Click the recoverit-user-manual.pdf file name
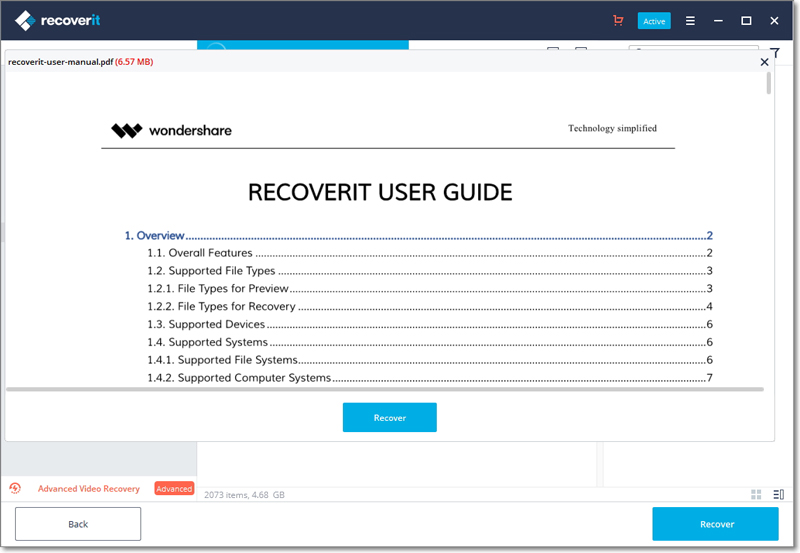The width and height of the screenshot is (800, 553). [60, 62]
